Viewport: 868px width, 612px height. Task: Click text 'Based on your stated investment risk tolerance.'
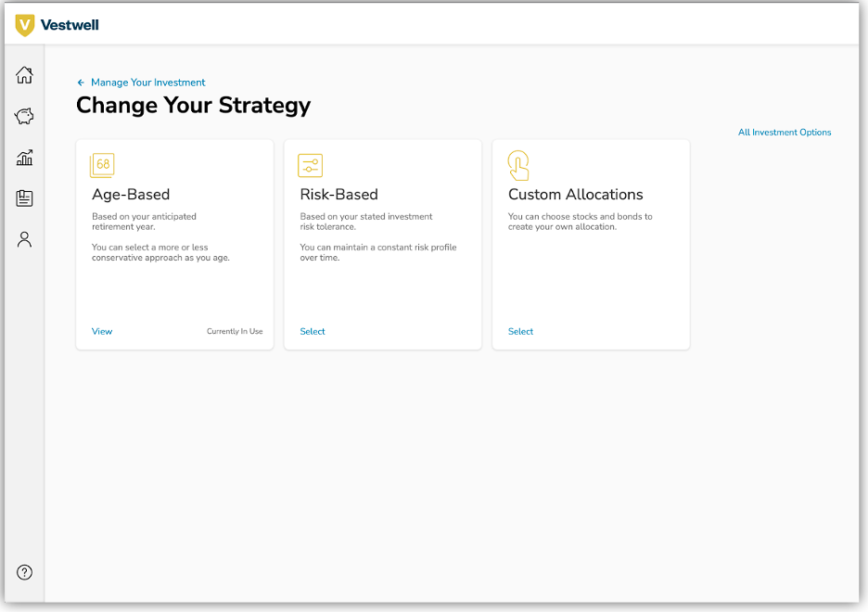366,222
